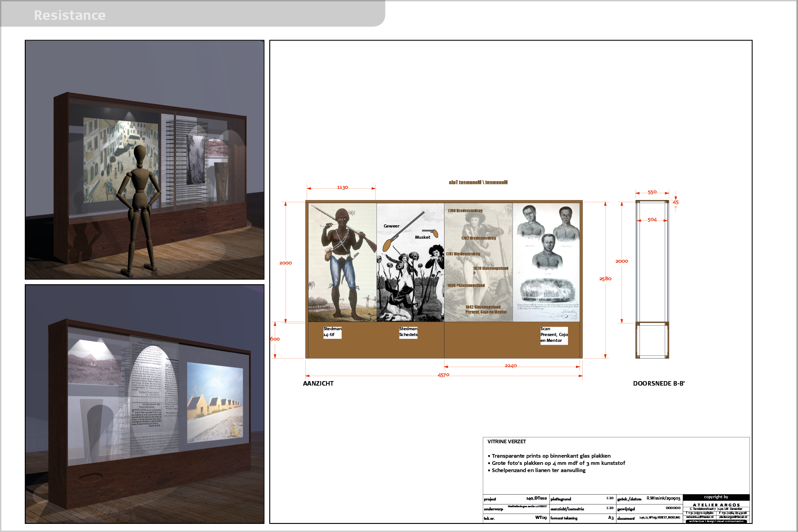Click document name 140_11_WT09_VERZET_INDELING
Screen dimensions: 798x532
coord(660,518)
